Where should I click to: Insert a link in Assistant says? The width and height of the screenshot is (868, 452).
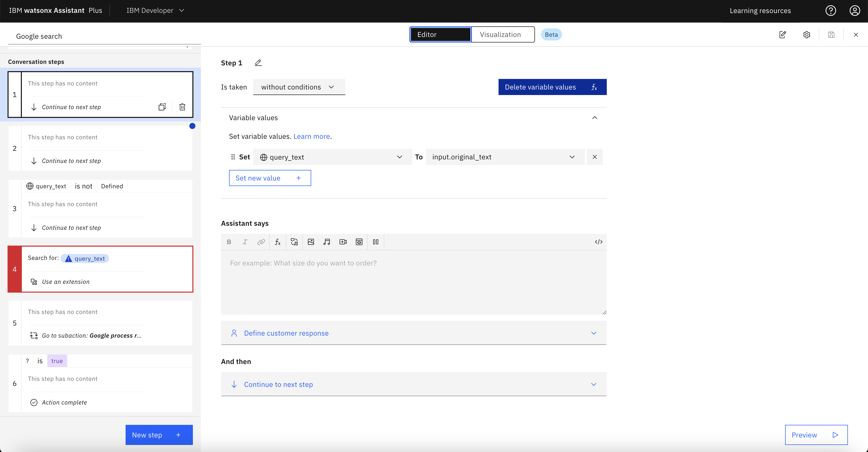click(x=261, y=242)
